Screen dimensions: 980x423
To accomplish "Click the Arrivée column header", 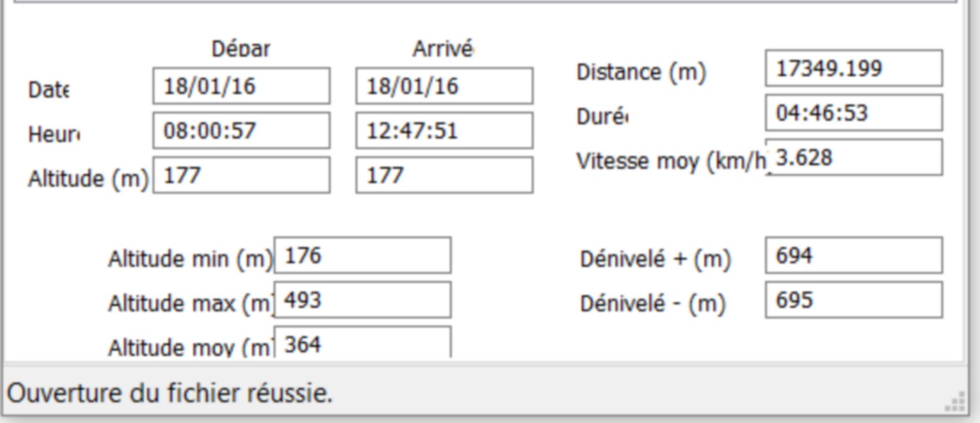I will click(443, 48).
